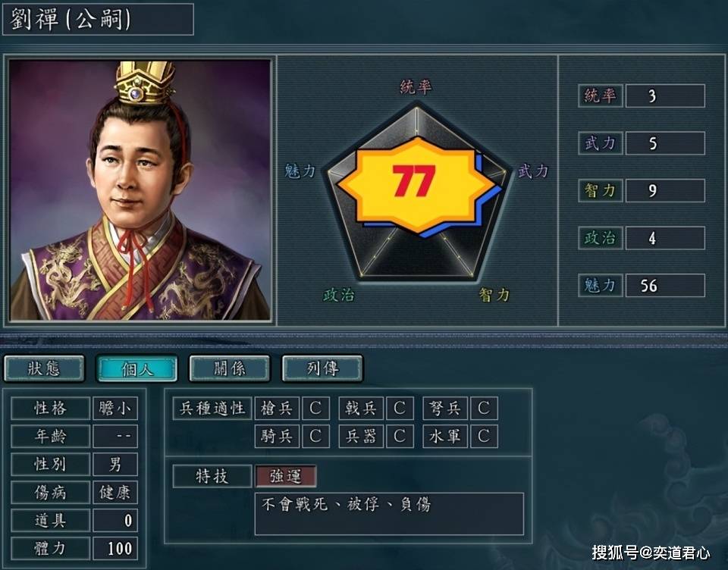Select the 統率 stat label box
The image size is (728, 570).
tap(601, 96)
